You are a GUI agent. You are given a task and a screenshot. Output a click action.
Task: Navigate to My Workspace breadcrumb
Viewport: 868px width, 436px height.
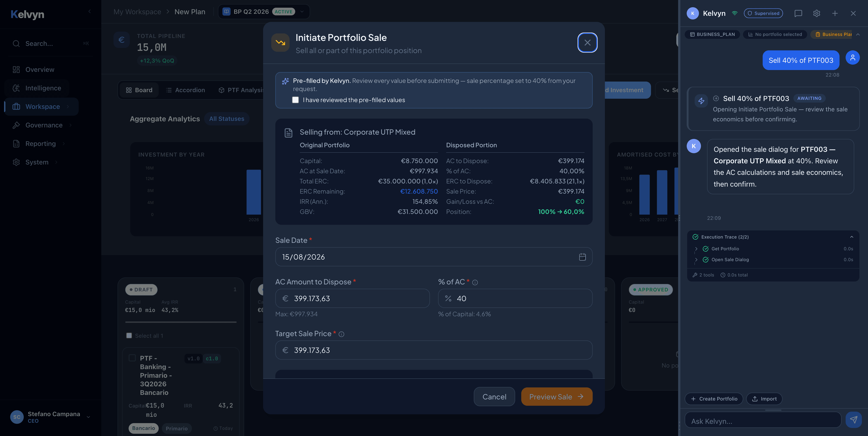[x=137, y=12]
